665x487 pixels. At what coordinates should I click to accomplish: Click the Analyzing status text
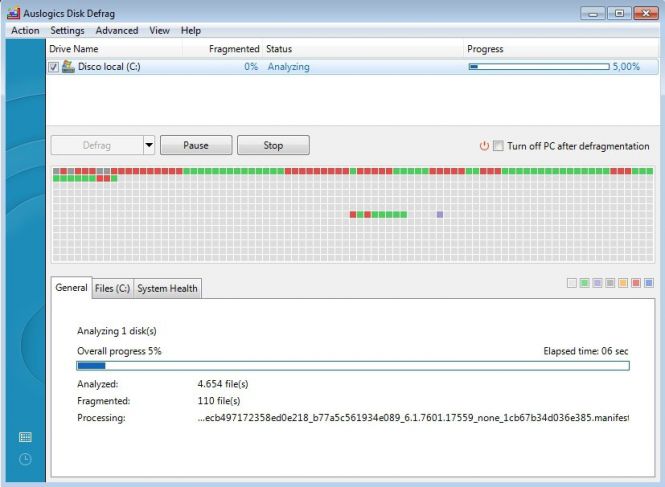288,67
